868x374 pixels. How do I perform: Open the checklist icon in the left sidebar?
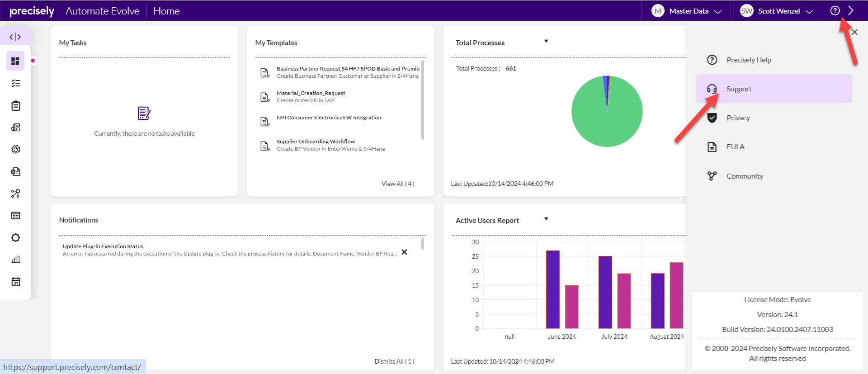[16, 83]
